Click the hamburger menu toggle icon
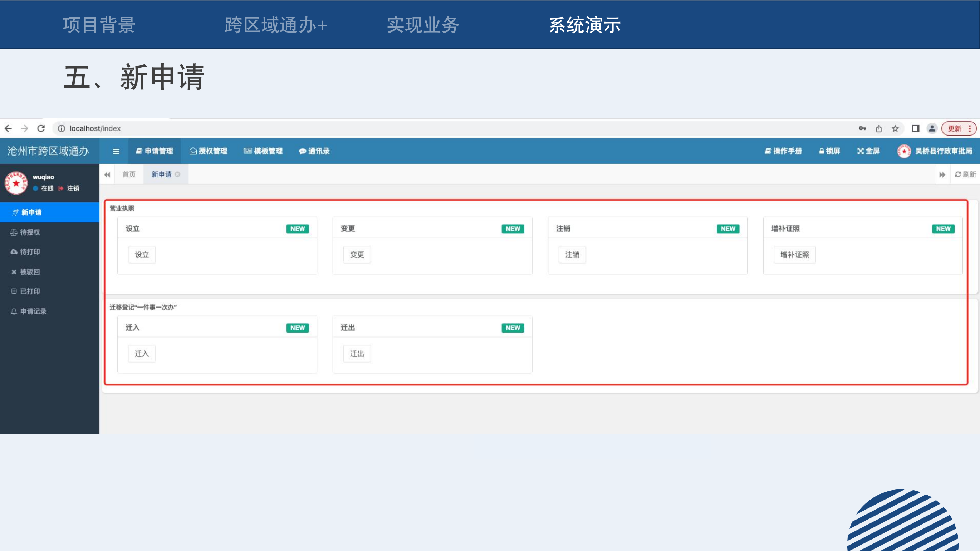 click(116, 151)
